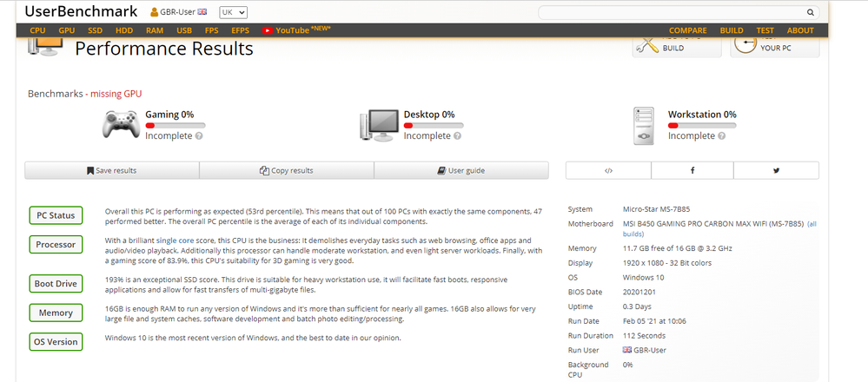Viewport: 868px width, 382px height.
Task: Go to the FPS section
Action: point(211,30)
